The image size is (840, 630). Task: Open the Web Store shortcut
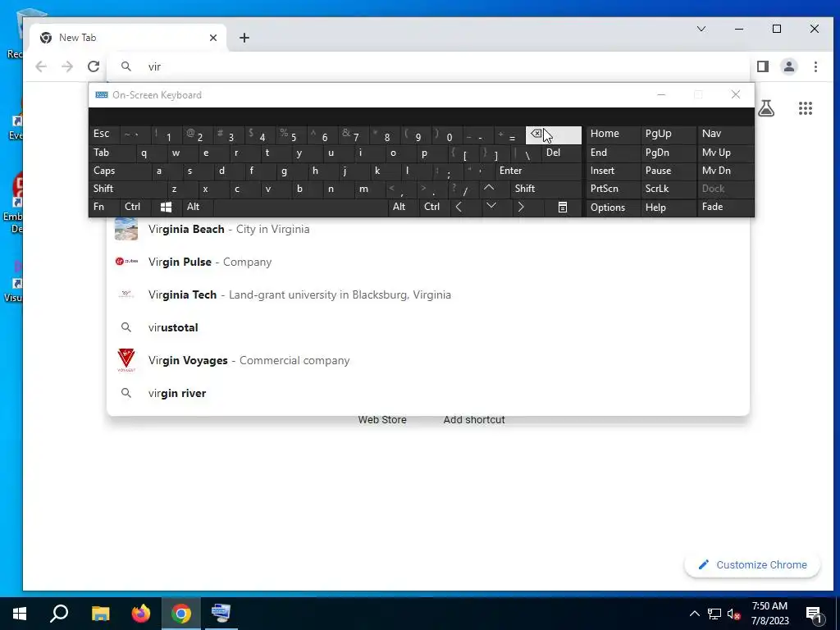[x=382, y=419]
